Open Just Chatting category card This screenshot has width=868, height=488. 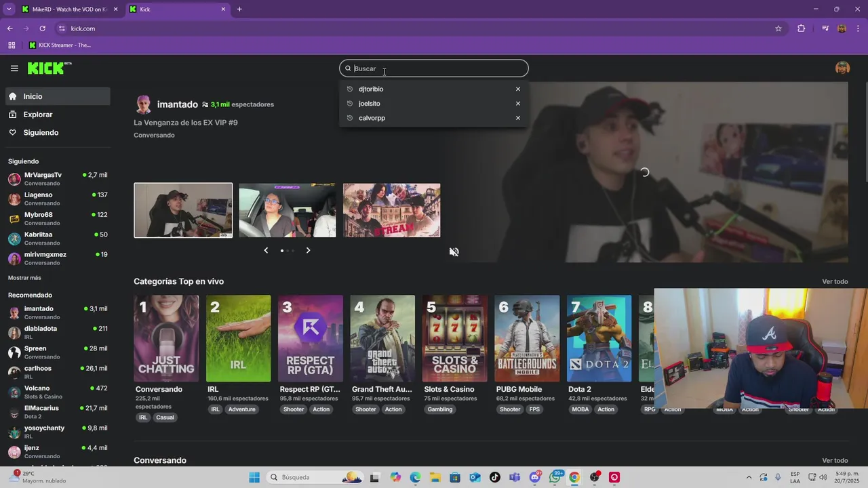point(166,338)
